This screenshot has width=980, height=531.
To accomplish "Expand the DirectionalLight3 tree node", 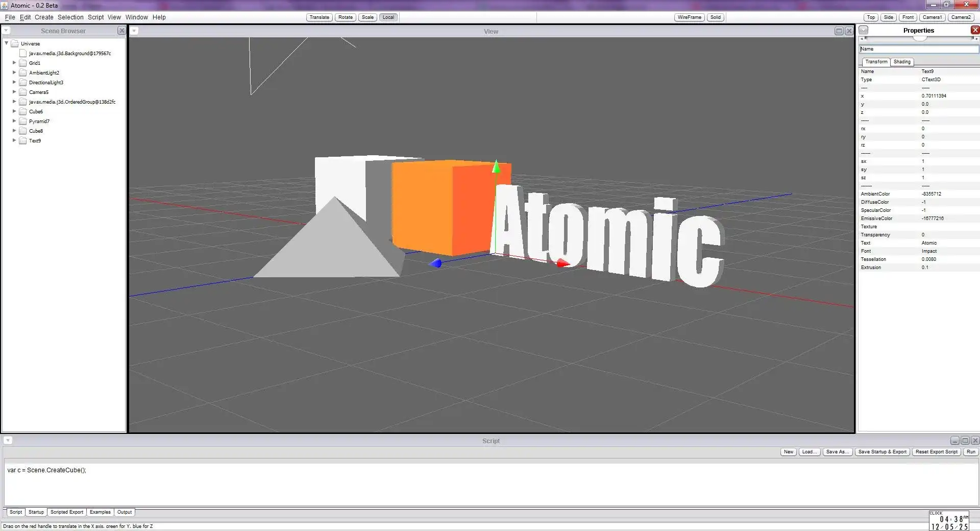I will coord(14,82).
